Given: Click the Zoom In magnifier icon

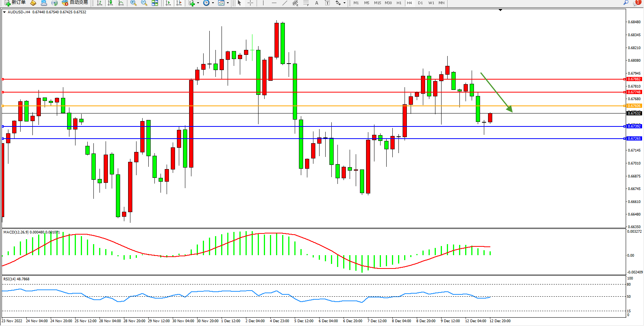Looking at the screenshot, I should click(x=133, y=3).
